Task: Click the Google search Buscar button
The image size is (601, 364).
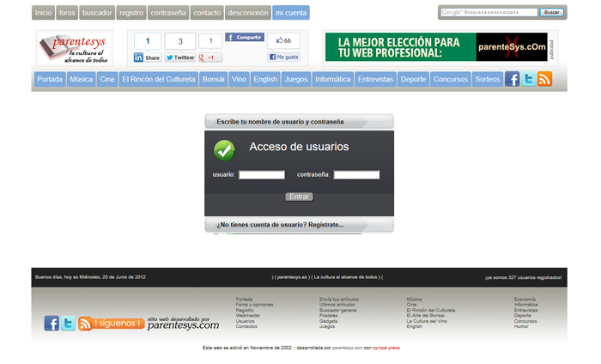Action: pyautogui.click(x=552, y=12)
